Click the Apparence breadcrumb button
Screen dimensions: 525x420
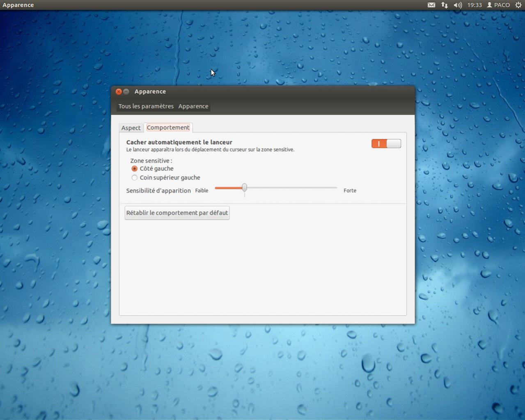[193, 106]
